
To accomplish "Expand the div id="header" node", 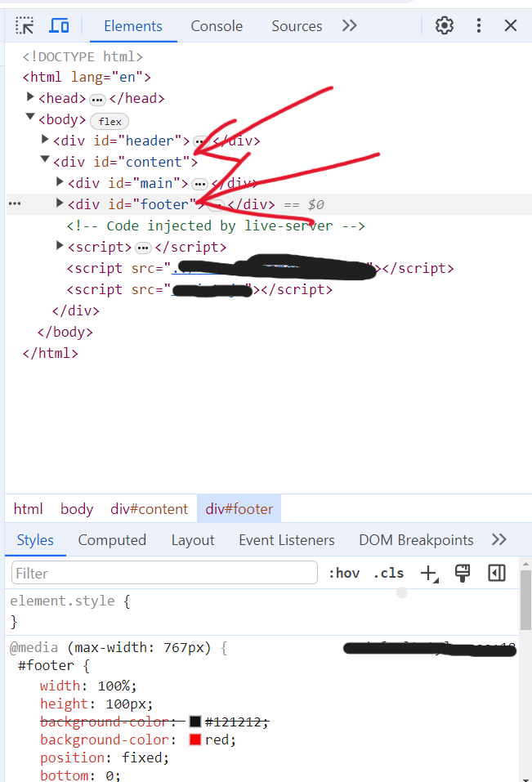I will [x=45, y=139].
